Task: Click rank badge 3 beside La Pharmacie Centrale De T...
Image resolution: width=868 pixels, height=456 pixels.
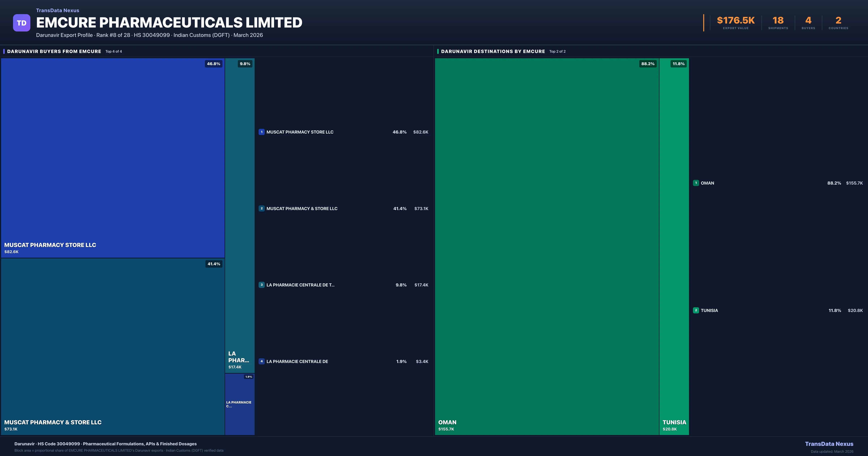Action: [261, 285]
